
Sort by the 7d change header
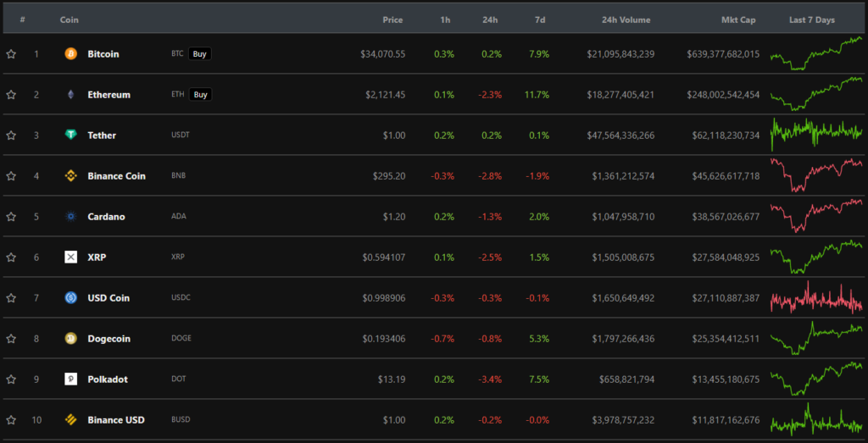click(540, 19)
